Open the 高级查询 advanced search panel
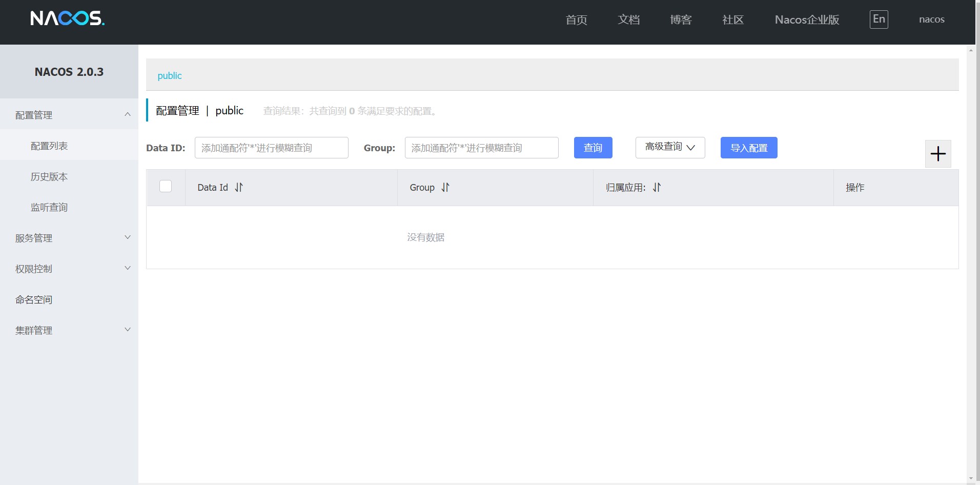980x485 pixels. 670,148
